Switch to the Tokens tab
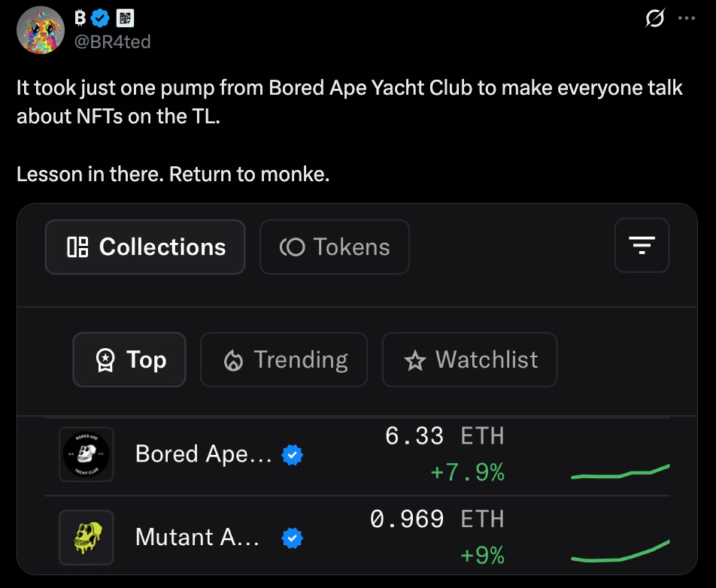 (x=334, y=247)
